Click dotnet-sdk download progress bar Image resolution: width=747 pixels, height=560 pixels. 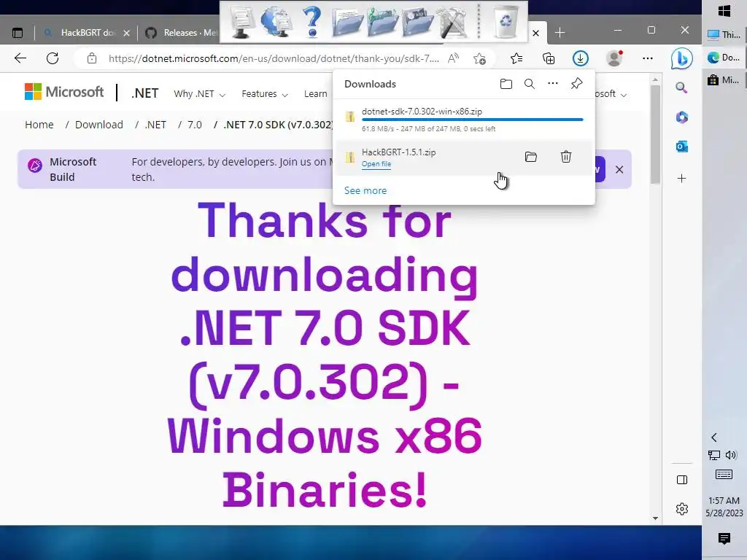tap(472, 120)
